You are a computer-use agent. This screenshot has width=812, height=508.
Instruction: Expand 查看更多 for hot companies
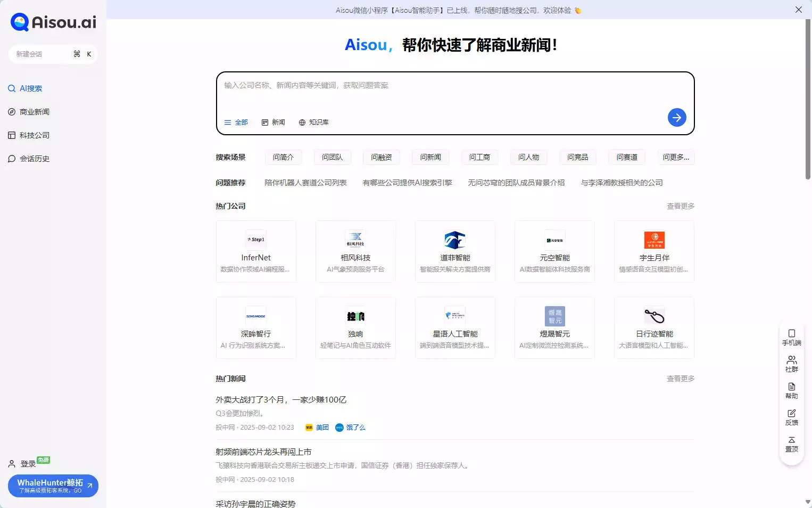tap(680, 206)
